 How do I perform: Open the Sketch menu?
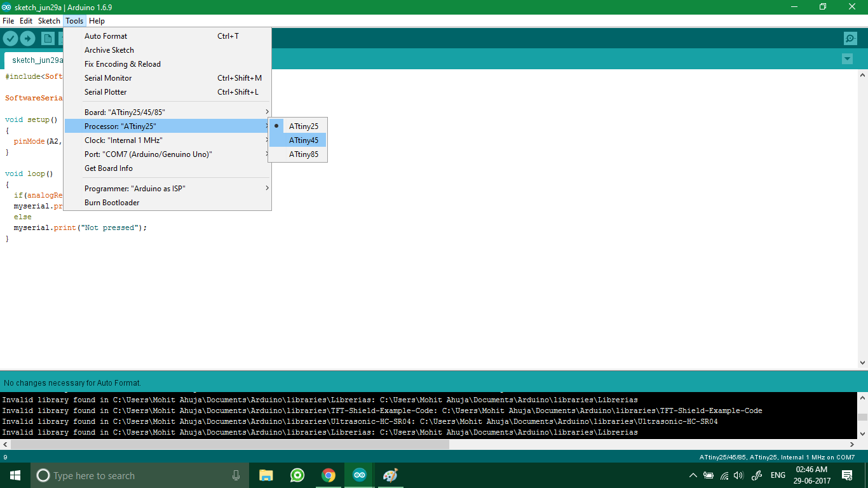coord(49,21)
